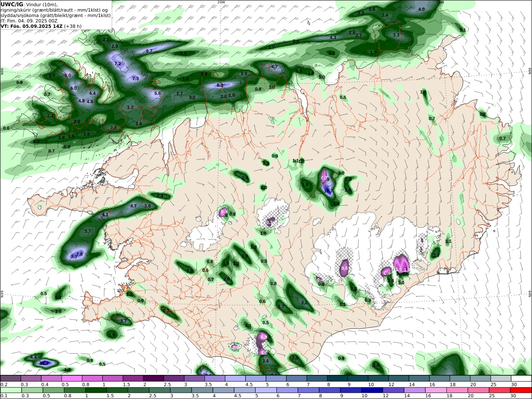Pick the bright magenta swatch labeled 0.5 in top legend row
The width and height of the screenshot is (532, 399).
72,379
